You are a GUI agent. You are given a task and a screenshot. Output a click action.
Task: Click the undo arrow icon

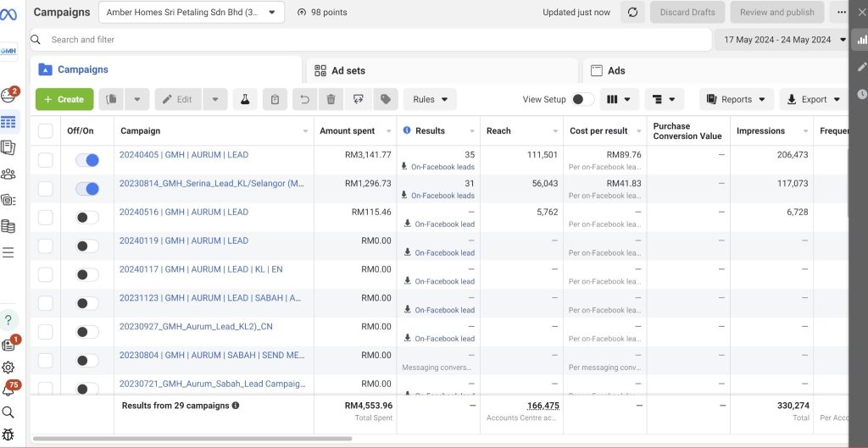pos(303,99)
